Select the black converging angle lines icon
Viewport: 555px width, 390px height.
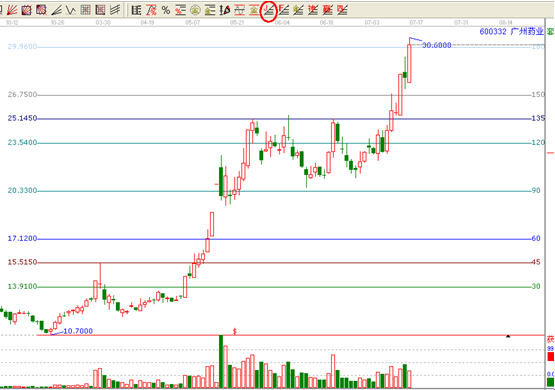tap(56, 10)
